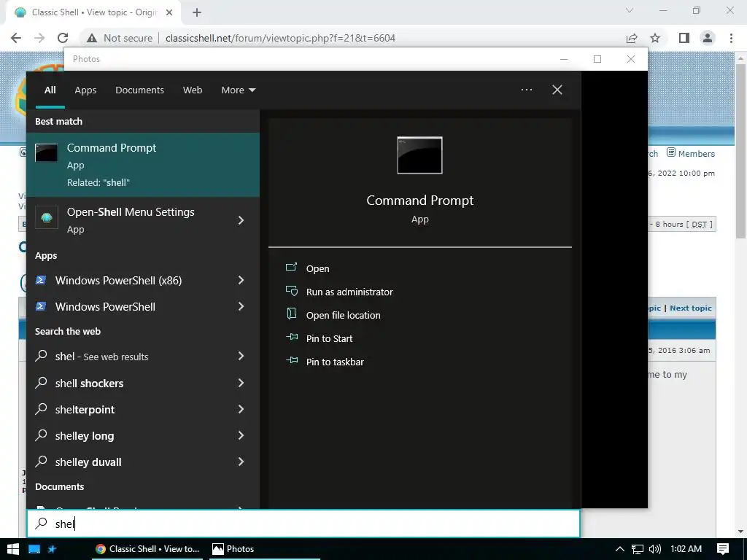This screenshot has width=747, height=560.
Task: Toggle Chrome side panel icon
Action: point(684,38)
